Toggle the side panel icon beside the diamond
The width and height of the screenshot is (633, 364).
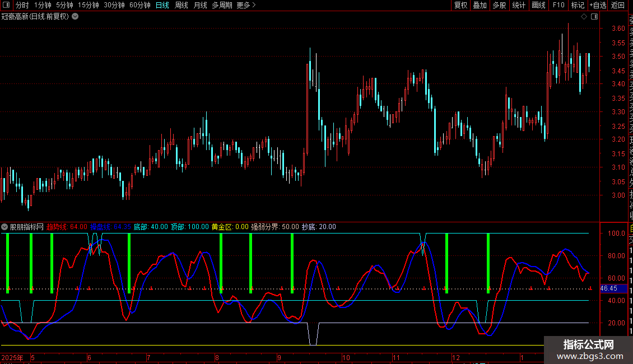tap(593, 17)
